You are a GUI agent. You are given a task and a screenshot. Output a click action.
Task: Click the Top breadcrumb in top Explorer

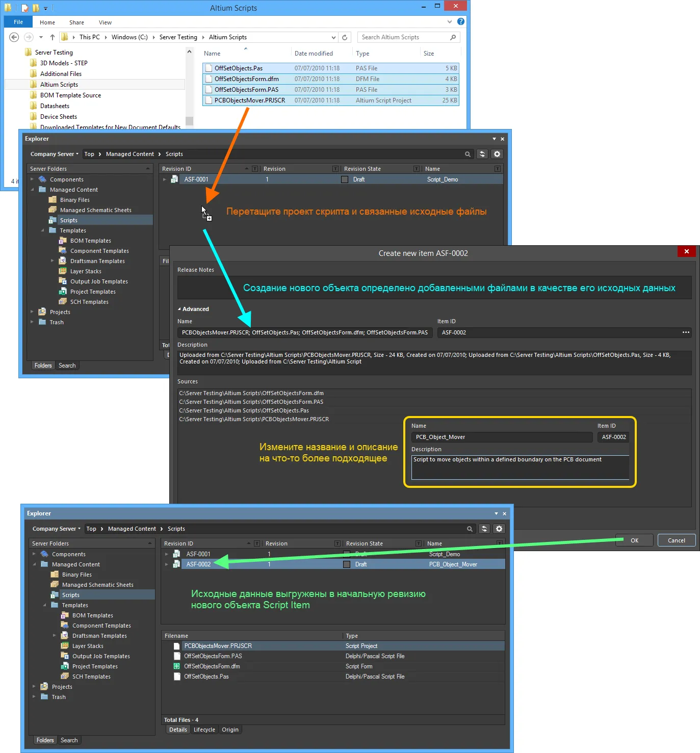(89, 154)
